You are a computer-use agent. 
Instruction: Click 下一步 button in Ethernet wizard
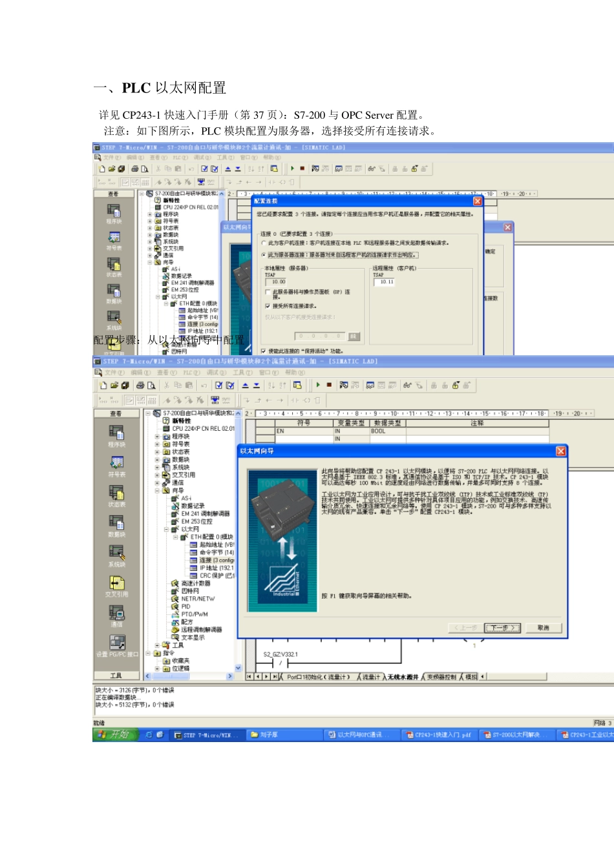pyautogui.click(x=503, y=628)
